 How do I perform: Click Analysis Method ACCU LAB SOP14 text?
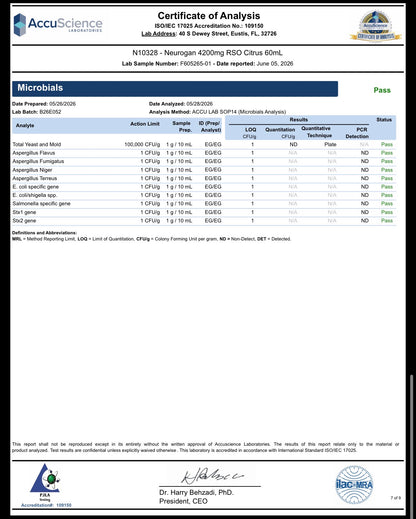pos(217,112)
